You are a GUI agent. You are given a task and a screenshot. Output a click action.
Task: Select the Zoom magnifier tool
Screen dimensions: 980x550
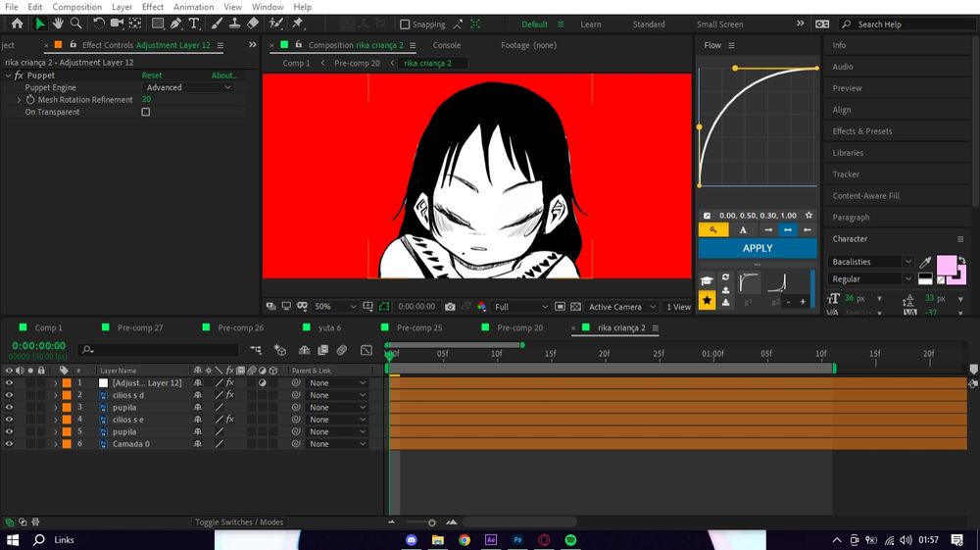pos(75,24)
